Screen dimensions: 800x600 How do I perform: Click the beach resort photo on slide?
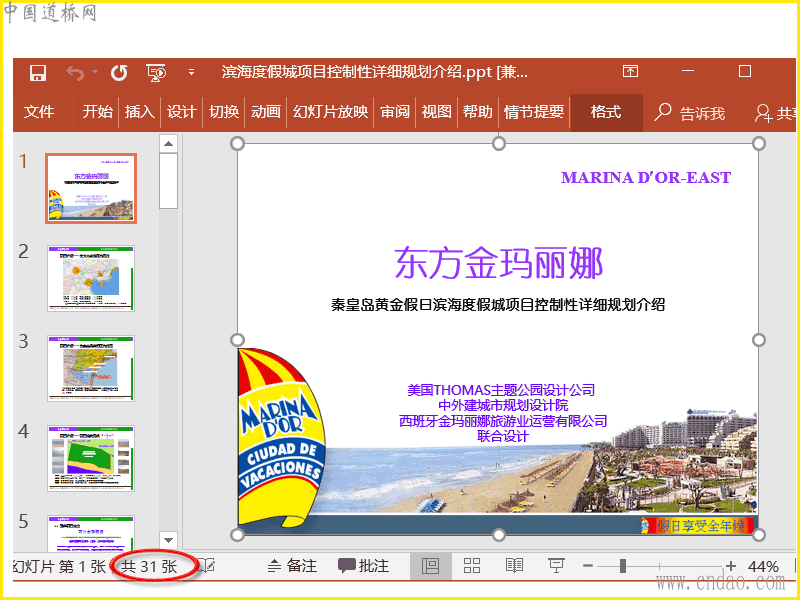coord(541,462)
